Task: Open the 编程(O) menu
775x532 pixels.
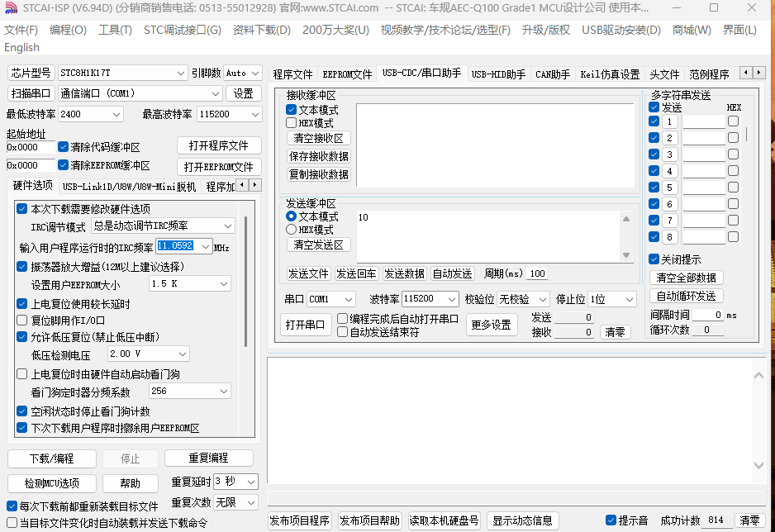Action: pyautogui.click(x=68, y=30)
